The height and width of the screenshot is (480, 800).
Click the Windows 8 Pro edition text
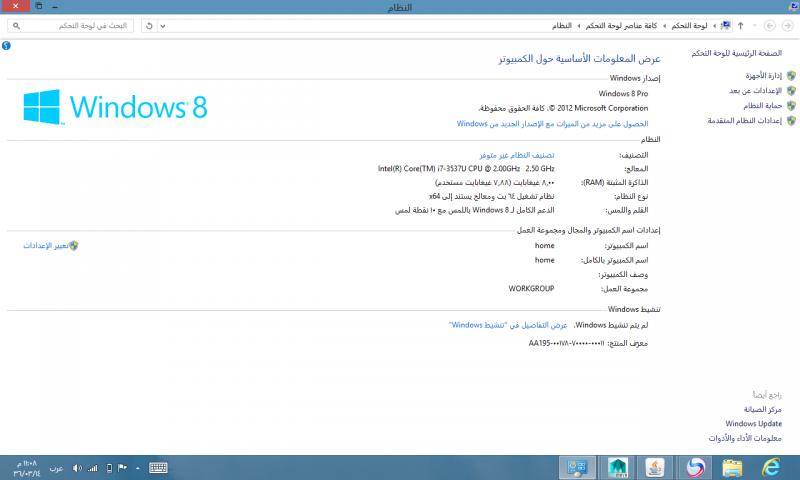(x=623, y=93)
